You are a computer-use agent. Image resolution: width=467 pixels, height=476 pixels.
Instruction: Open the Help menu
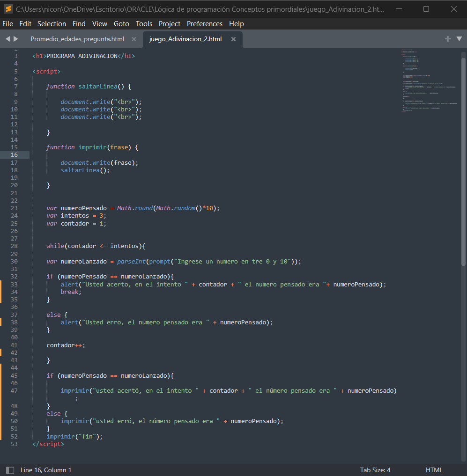(237, 24)
